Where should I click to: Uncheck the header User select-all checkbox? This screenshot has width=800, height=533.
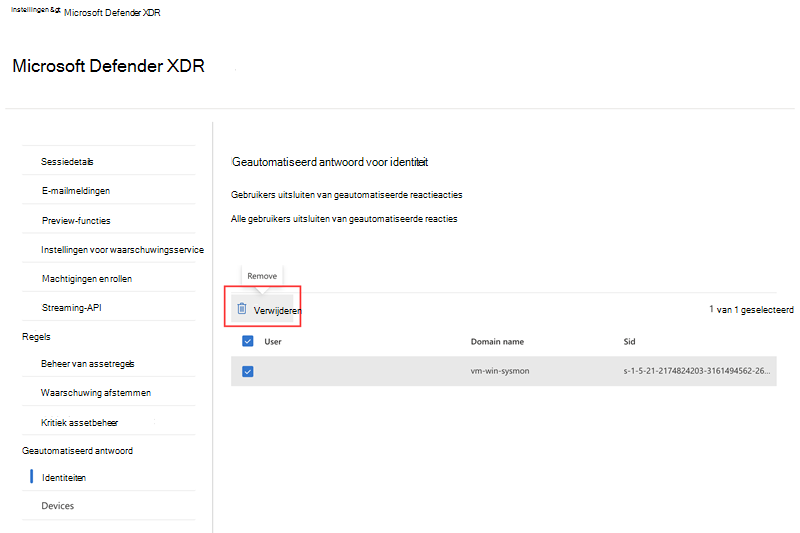tap(248, 341)
